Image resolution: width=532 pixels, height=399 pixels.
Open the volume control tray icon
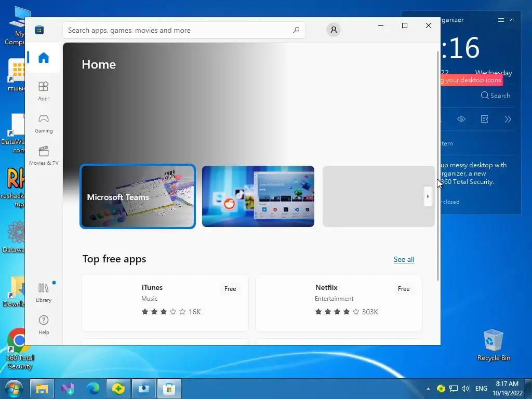(x=465, y=389)
